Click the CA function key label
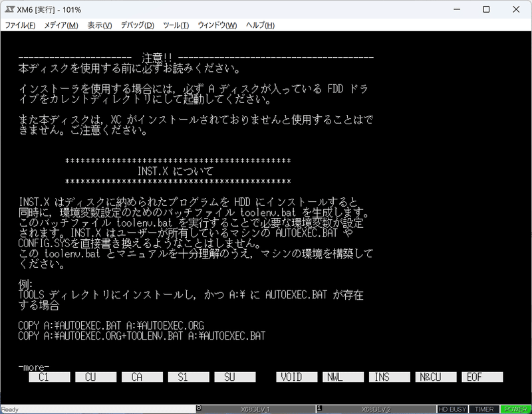The width and height of the screenshot is (532, 414). point(142,377)
